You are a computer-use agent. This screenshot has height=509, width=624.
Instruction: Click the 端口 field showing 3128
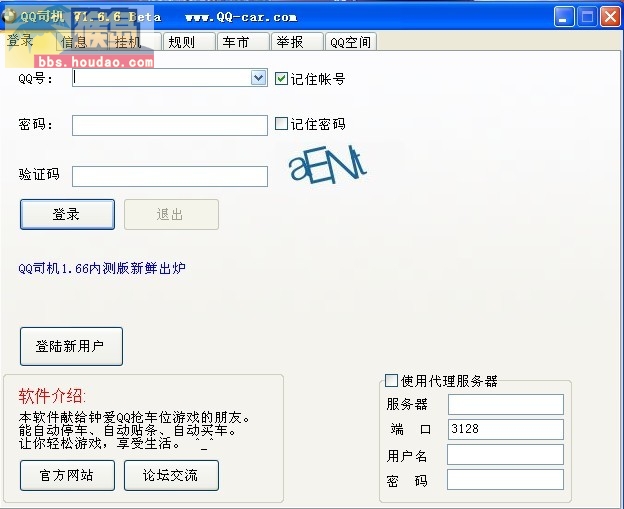[505, 429]
